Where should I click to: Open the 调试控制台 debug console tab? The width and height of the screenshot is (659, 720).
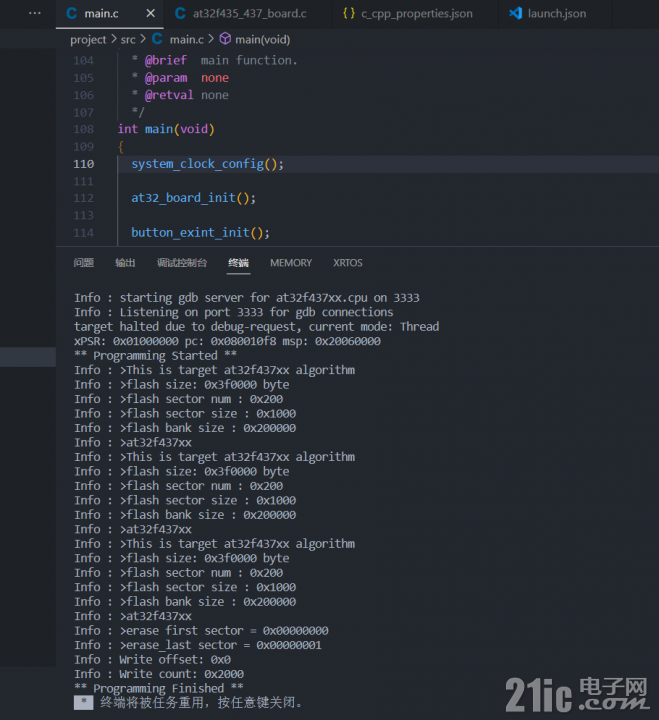click(182, 263)
